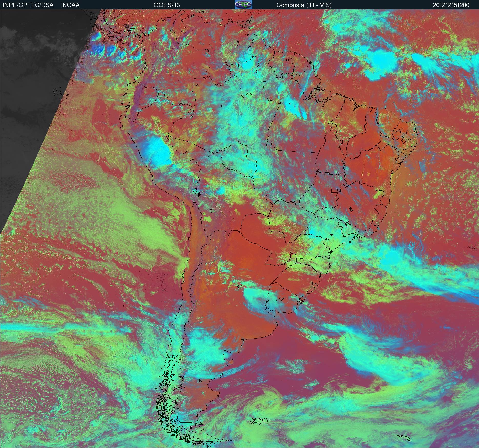Click the INPE/CPTEC/DSA header text
479x448 pixels.
pos(28,5)
